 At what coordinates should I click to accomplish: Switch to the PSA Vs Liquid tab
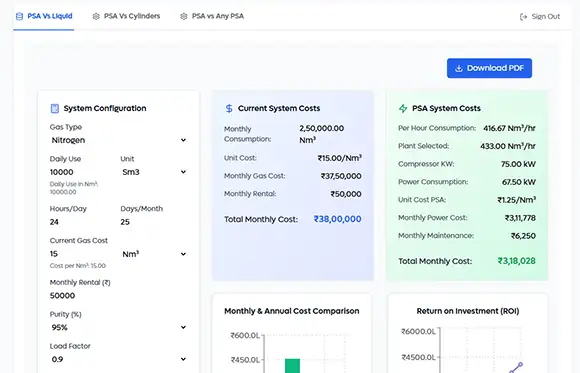click(x=44, y=16)
